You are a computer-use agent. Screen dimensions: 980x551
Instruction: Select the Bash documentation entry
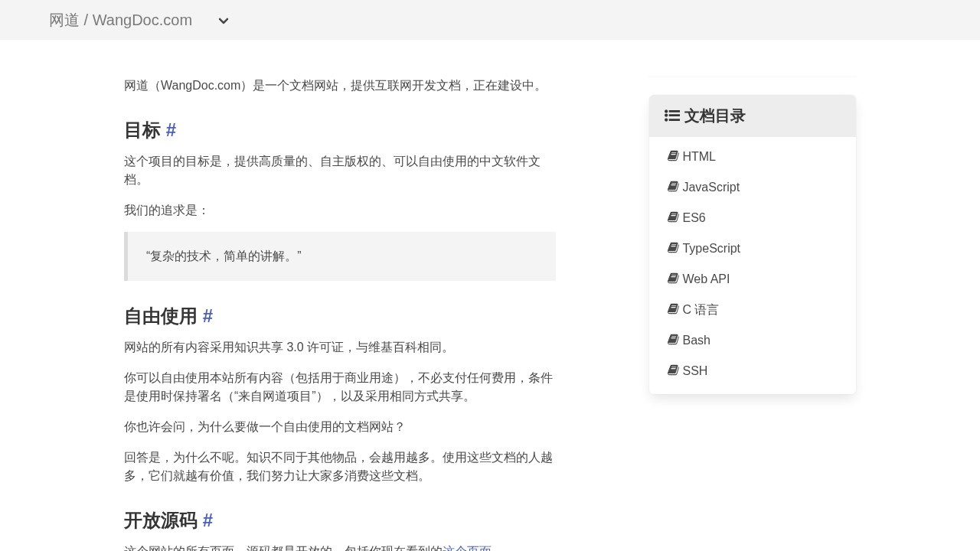point(696,340)
